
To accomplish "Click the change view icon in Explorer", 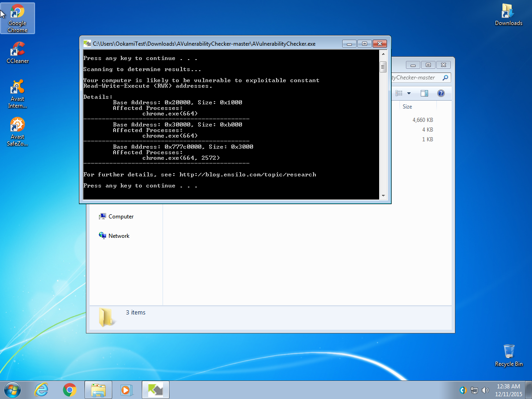I will [x=399, y=93].
